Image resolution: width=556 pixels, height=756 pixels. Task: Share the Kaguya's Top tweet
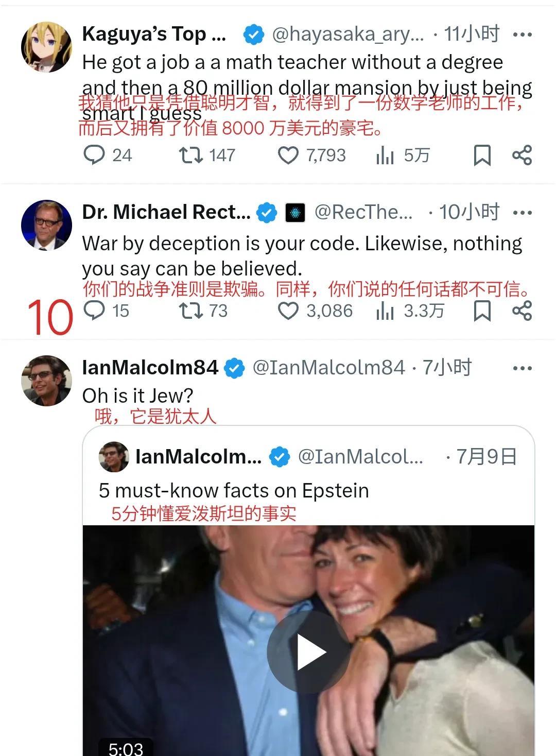click(522, 155)
